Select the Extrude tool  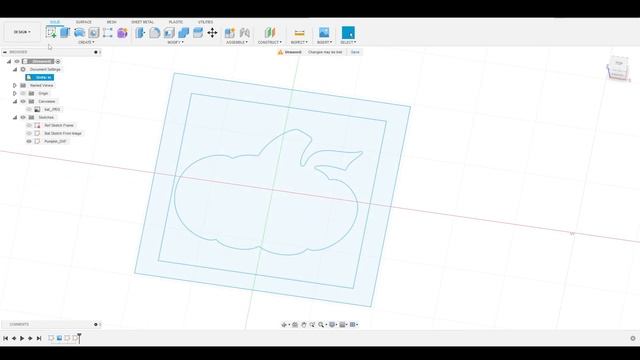65,33
